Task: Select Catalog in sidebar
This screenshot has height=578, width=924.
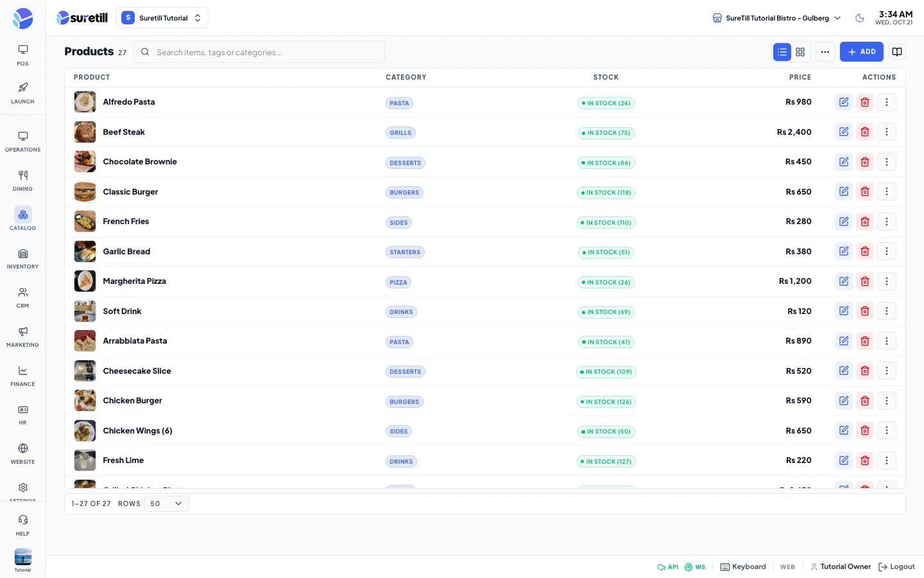Action: 22,220
